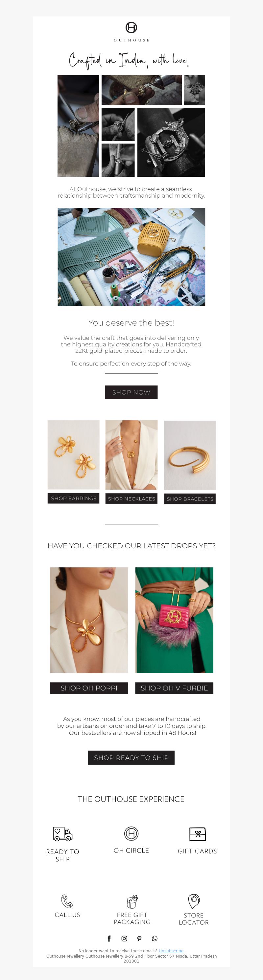
Task: Click the Outhouse logo at top
Action: tap(131, 32)
